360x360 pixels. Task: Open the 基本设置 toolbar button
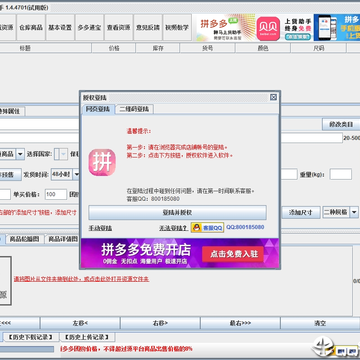pyautogui.click(x=60, y=28)
